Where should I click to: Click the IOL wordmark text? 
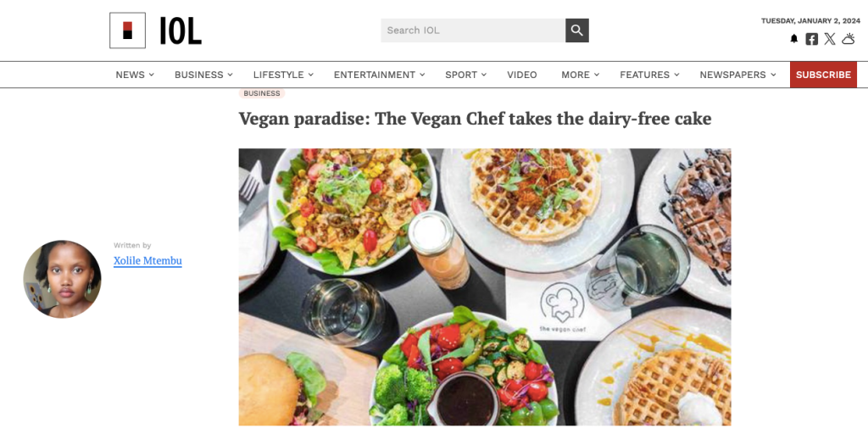point(181,31)
